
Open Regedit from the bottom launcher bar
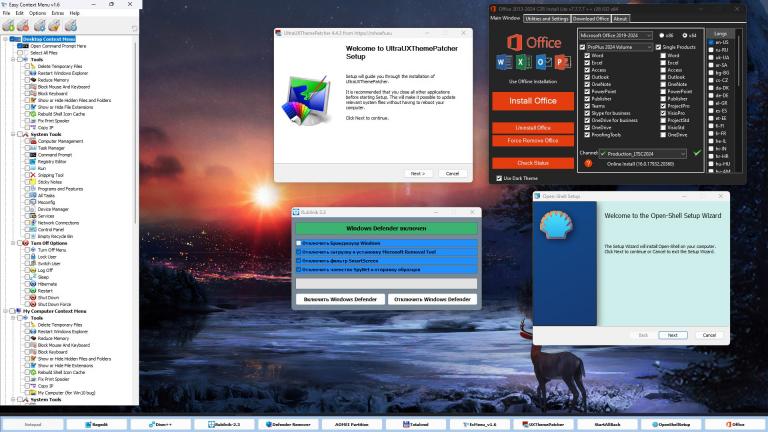97,424
